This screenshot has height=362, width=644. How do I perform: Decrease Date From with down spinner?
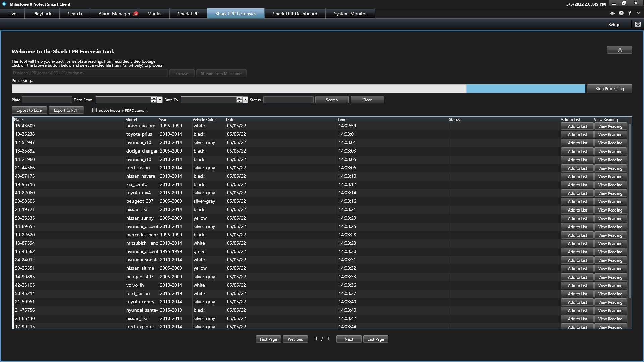[154, 101]
